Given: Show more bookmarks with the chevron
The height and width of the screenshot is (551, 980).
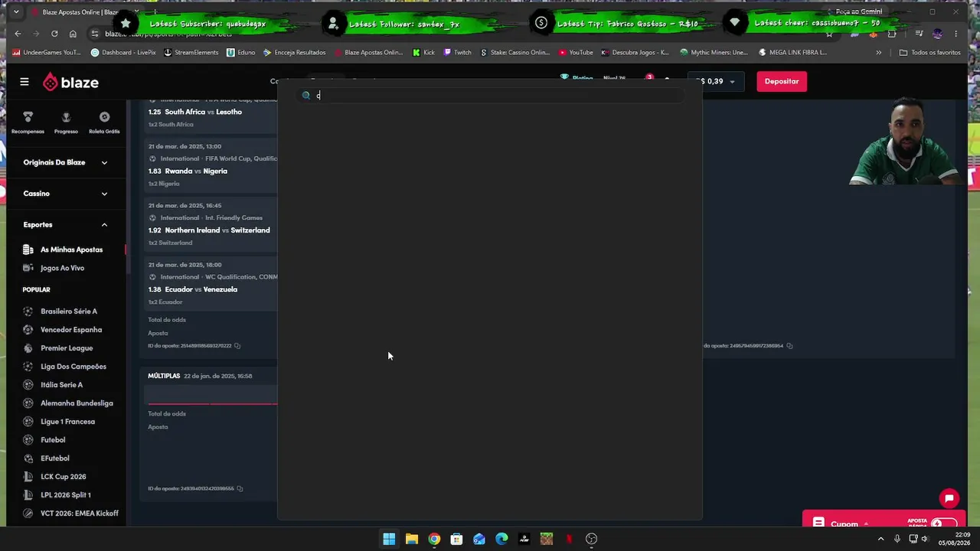Looking at the screenshot, I should tap(878, 53).
